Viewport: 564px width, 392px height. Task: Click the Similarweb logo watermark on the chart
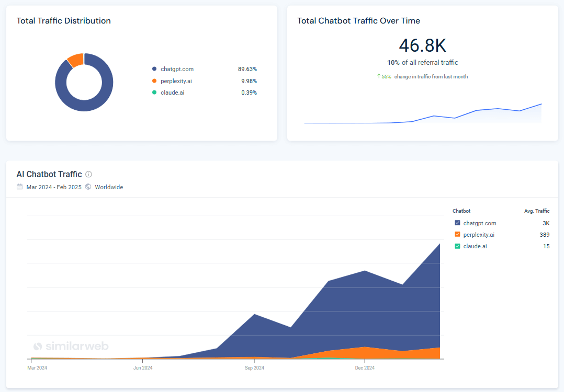[71, 346]
